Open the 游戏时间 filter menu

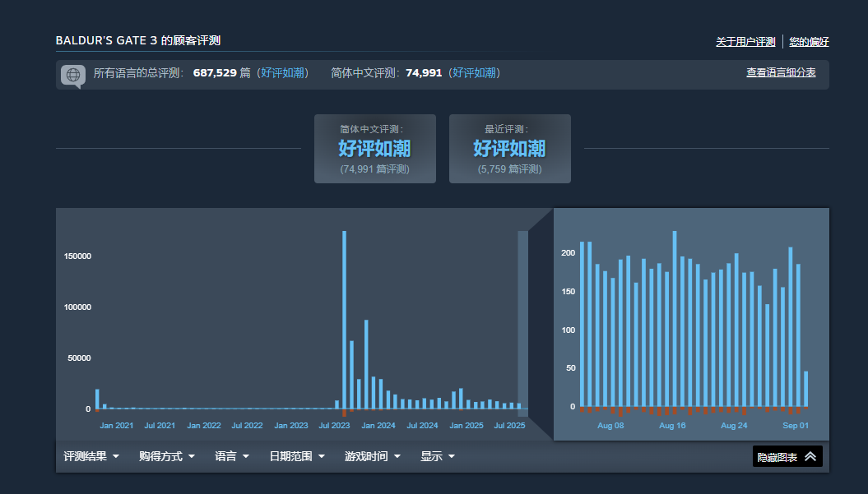pos(373,456)
